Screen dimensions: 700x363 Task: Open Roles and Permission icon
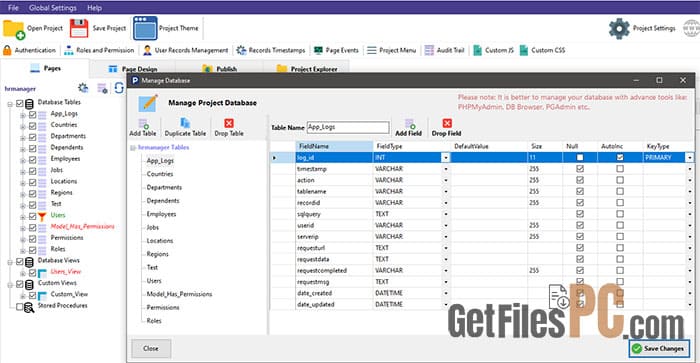(x=69, y=50)
